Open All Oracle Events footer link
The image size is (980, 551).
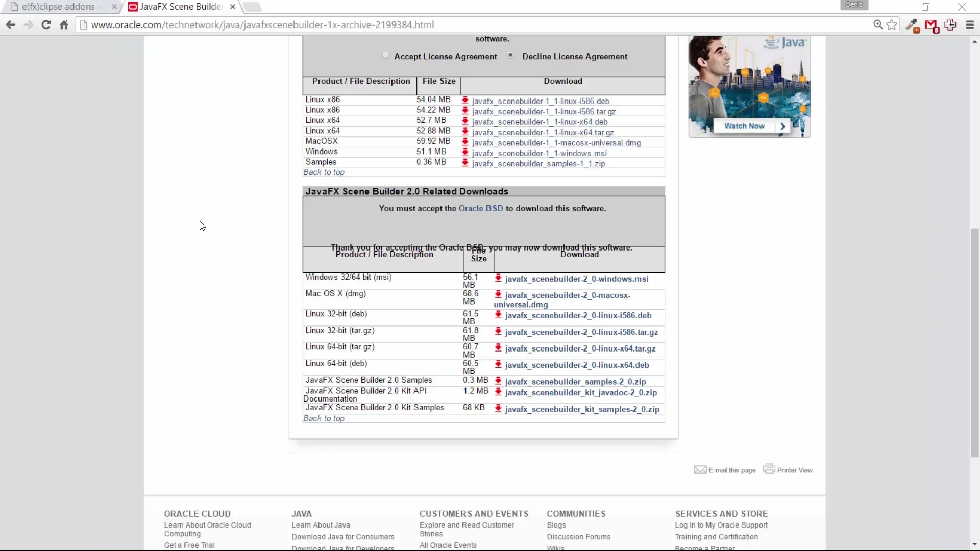[x=448, y=545]
